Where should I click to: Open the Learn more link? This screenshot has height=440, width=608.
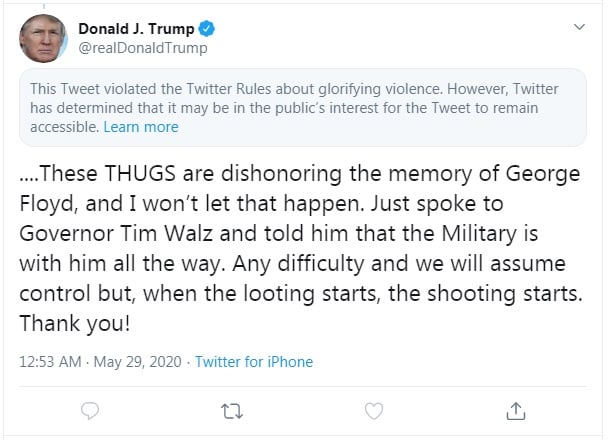[x=141, y=127]
